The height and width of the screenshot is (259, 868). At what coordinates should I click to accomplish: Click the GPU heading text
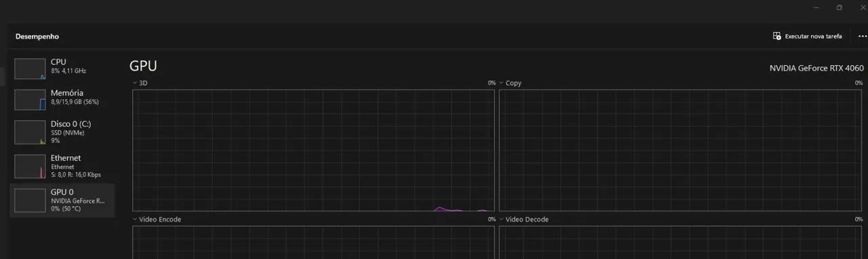point(143,66)
